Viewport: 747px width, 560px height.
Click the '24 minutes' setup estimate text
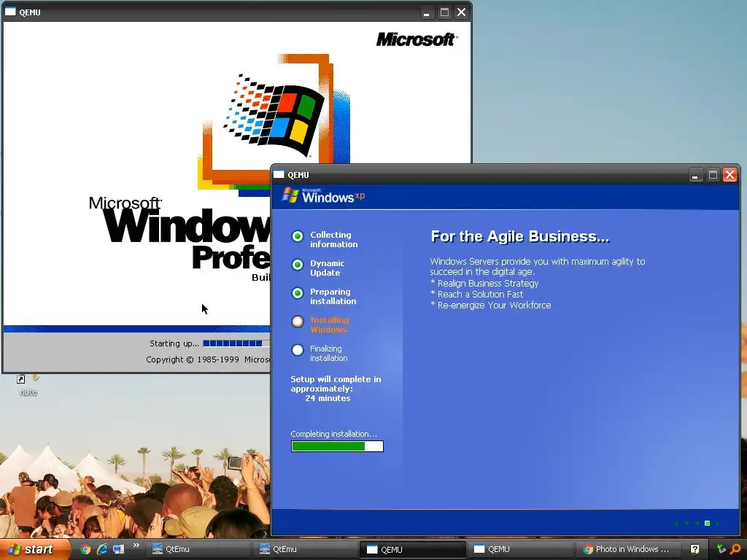click(x=328, y=398)
